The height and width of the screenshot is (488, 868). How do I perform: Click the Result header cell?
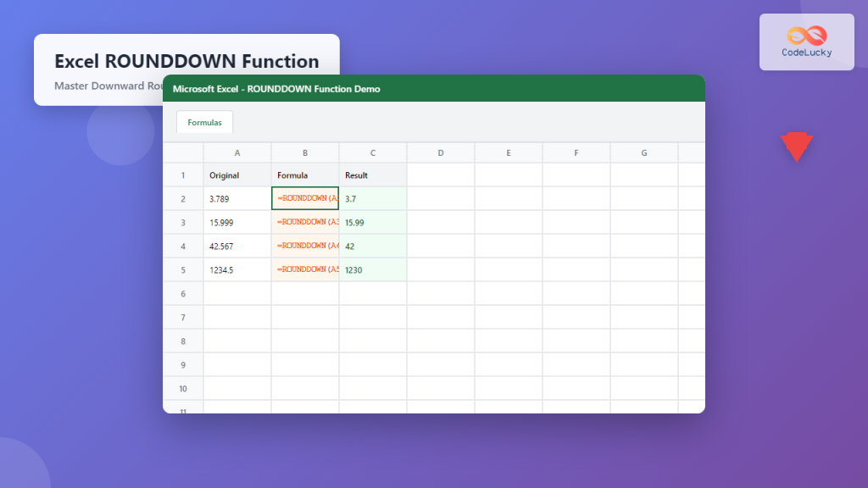(x=373, y=175)
